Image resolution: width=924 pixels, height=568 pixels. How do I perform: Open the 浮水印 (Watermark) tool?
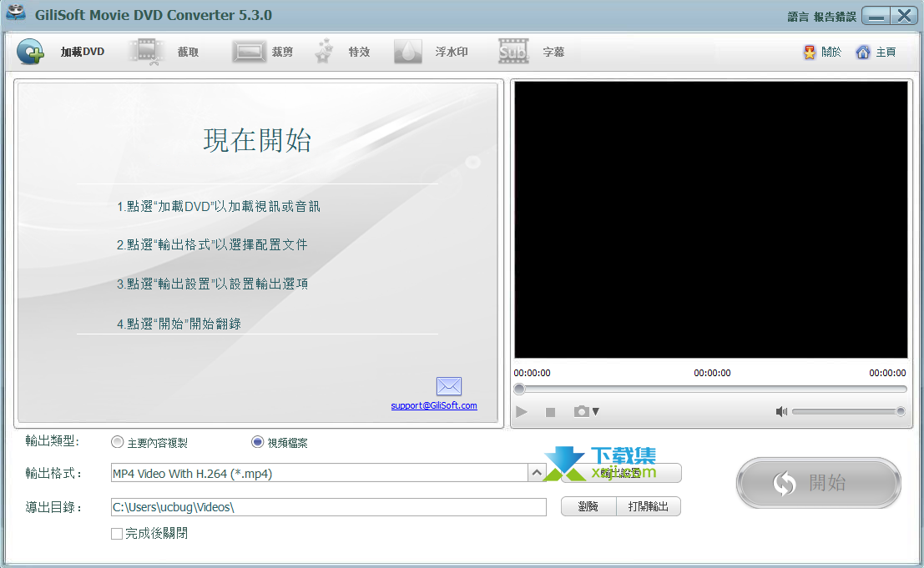tap(432, 52)
